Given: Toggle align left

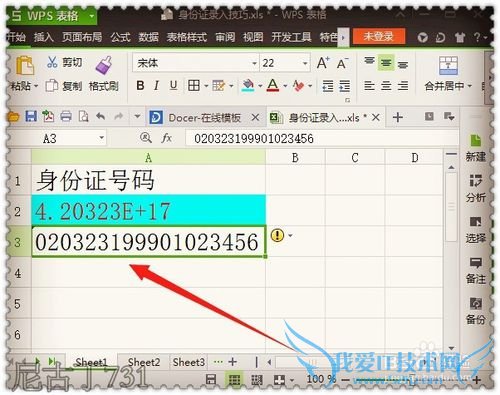Looking at the screenshot, I should (x=369, y=86).
